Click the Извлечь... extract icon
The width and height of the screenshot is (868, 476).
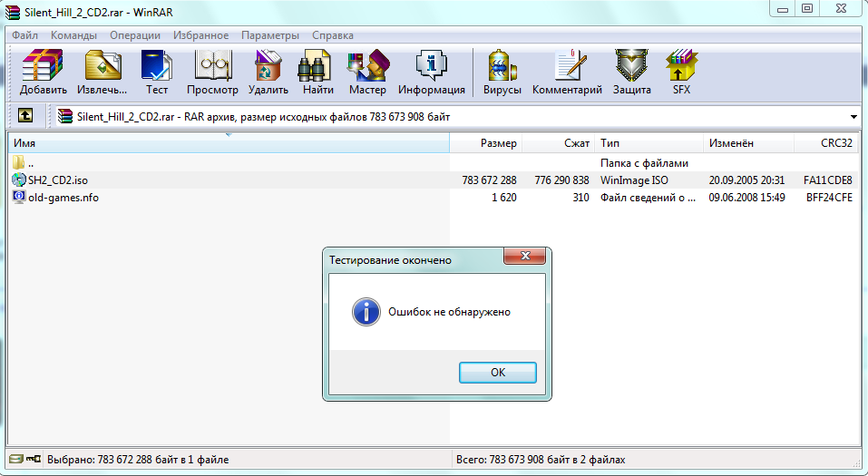coord(103,65)
